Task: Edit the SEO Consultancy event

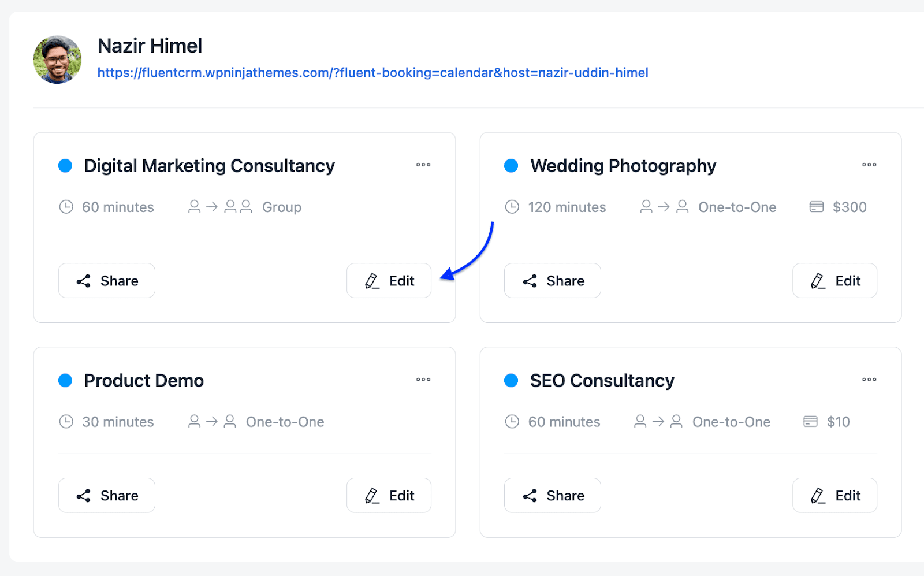Action: pos(835,496)
